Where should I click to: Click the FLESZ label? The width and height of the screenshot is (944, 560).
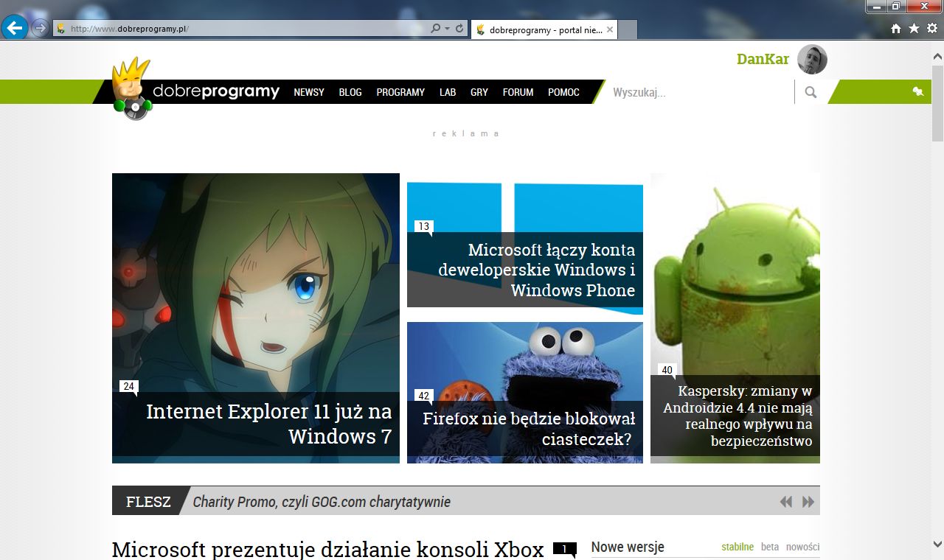click(x=148, y=502)
